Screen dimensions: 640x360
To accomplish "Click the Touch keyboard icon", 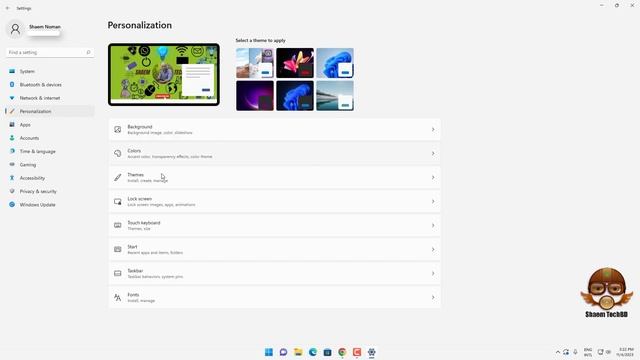I will point(118,225).
